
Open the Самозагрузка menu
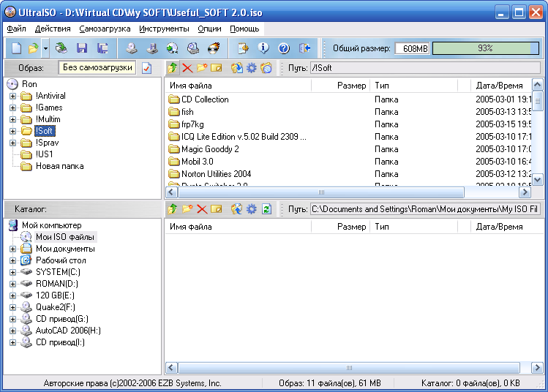(x=105, y=29)
